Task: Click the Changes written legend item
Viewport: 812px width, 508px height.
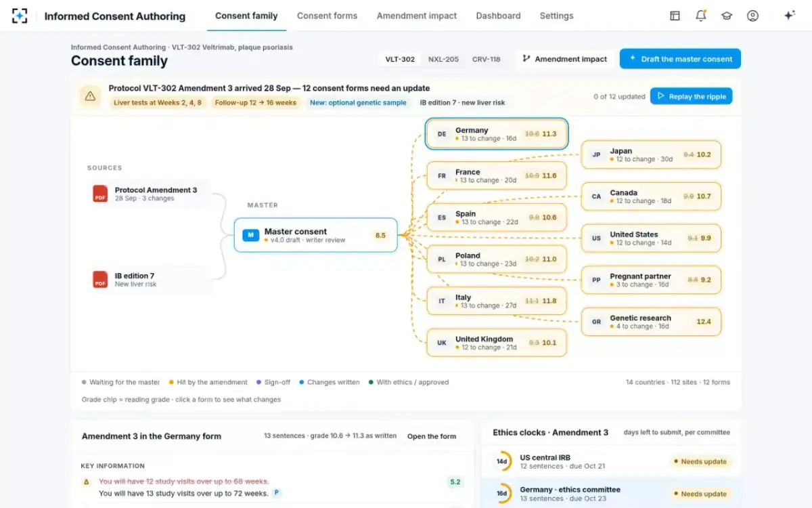Action: pos(330,382)
